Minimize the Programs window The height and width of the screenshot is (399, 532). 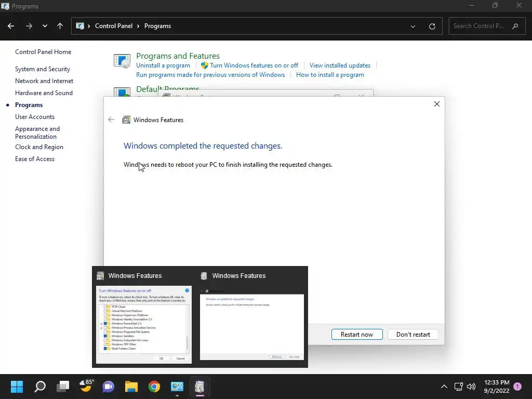[x=472, y=5]
